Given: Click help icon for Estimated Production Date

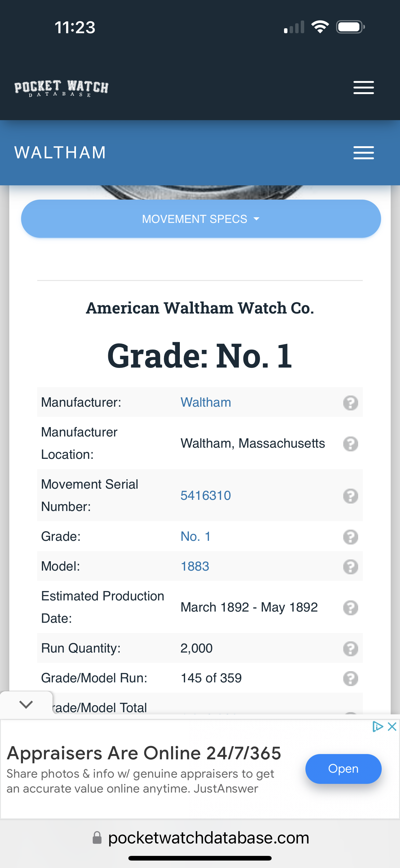Looking at the screenshot, I should pyautogui.click(x=350, y=608).
